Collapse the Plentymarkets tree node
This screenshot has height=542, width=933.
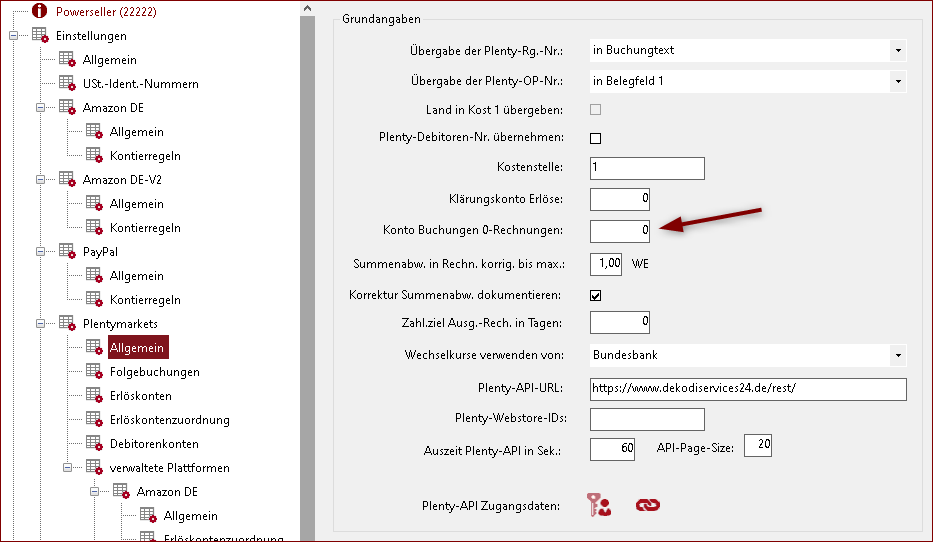click(41, 323)
